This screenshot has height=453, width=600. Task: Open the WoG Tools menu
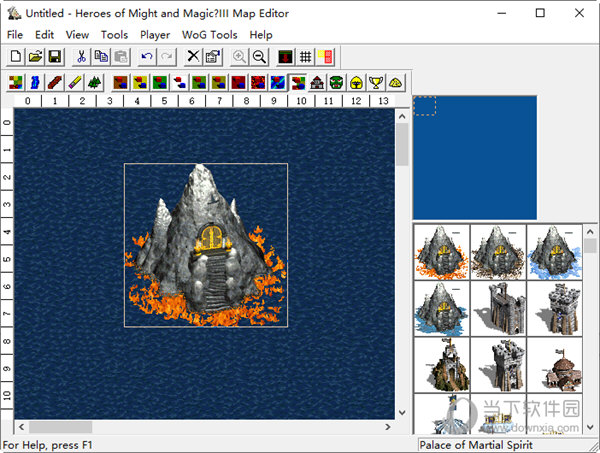(210, 35)
